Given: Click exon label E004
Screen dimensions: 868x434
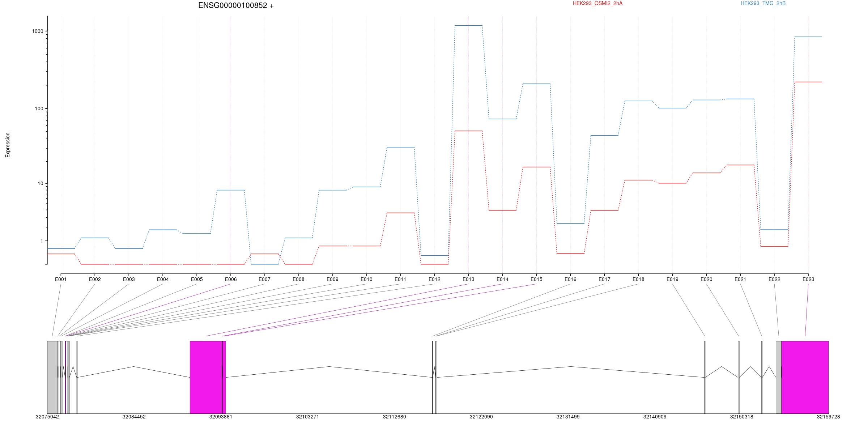Looking at the screenshot, I should tap(163, 279).
